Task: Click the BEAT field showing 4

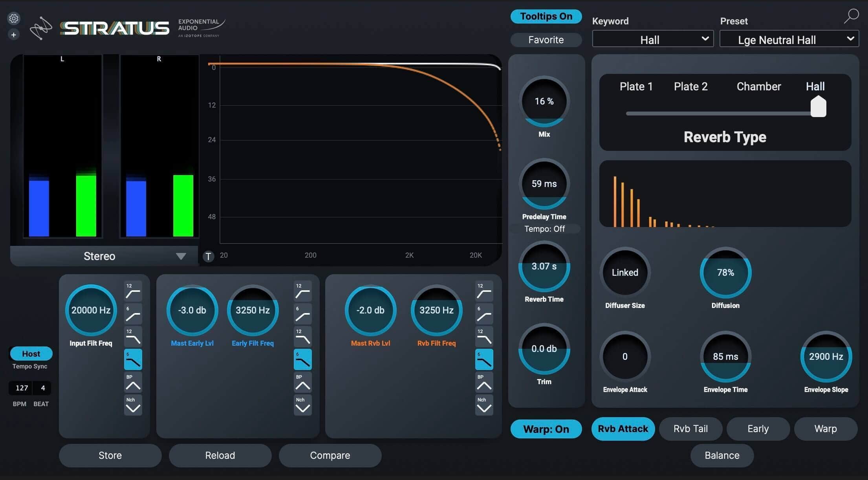Action: 43,388
